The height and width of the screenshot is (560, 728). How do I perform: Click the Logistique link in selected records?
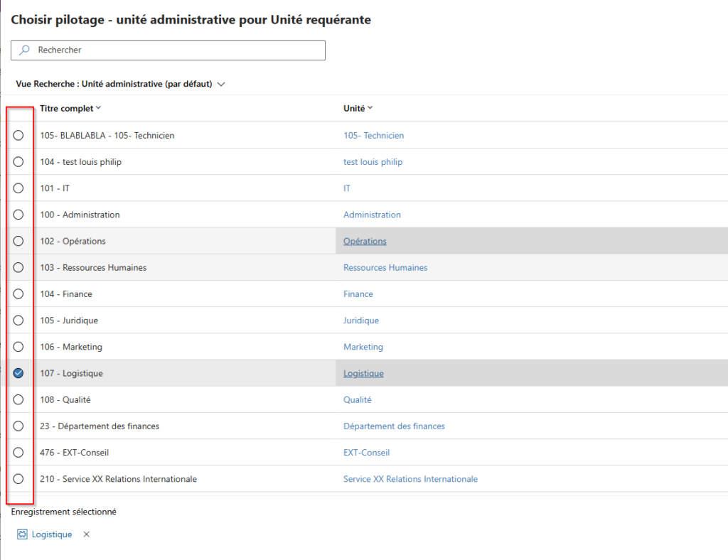click(x=52, y=534)
